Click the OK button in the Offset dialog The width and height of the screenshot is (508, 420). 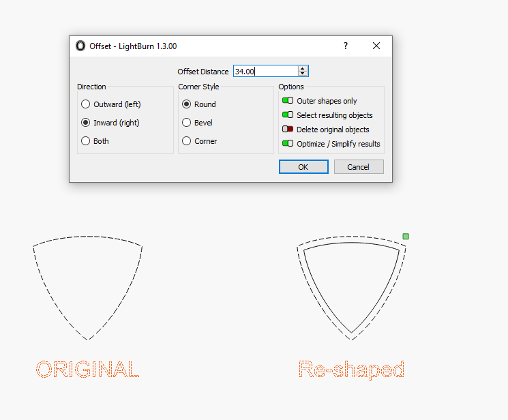[303, 167]
